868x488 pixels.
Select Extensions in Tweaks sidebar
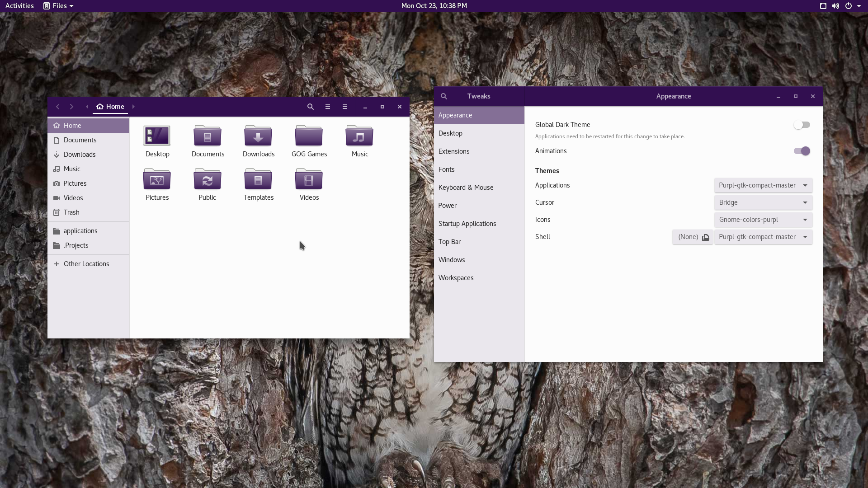tap(479, 151)
